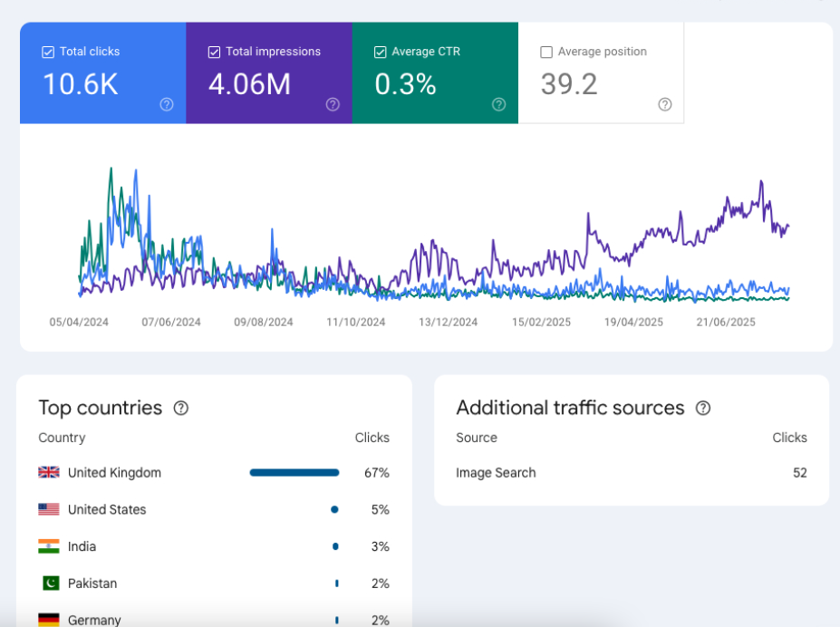
Task: Enable the Average position checkbox
Action: 546,53
